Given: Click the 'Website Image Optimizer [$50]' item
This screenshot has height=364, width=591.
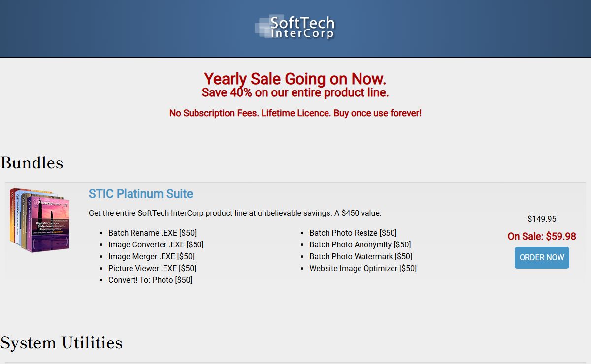Looking at the screenshot, I should [363, 268].
